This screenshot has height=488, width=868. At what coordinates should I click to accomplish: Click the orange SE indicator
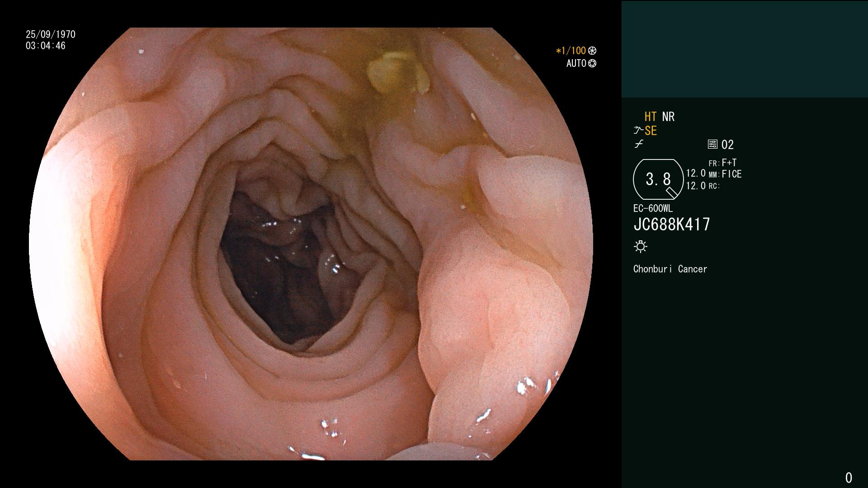[x=651, y=131]
